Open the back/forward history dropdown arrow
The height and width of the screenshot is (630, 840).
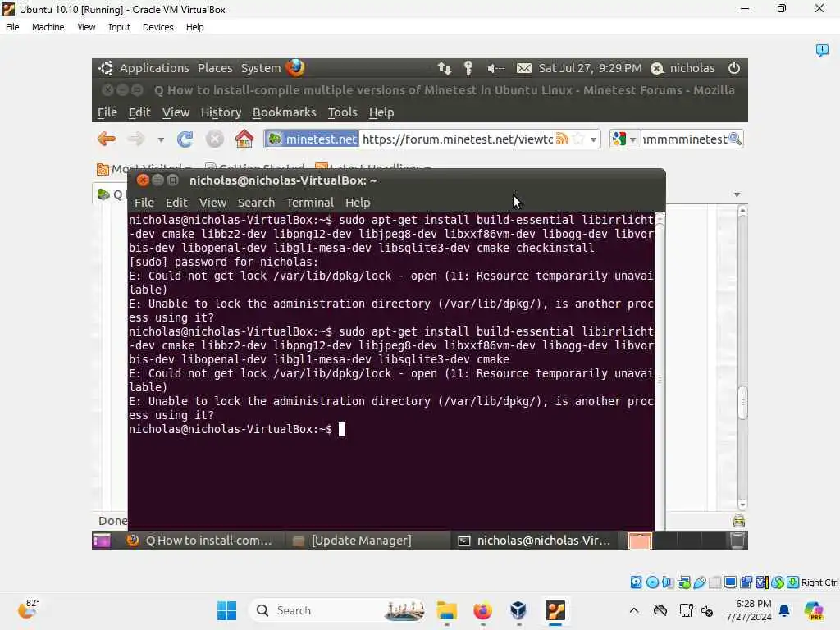[x=161, y=139]
